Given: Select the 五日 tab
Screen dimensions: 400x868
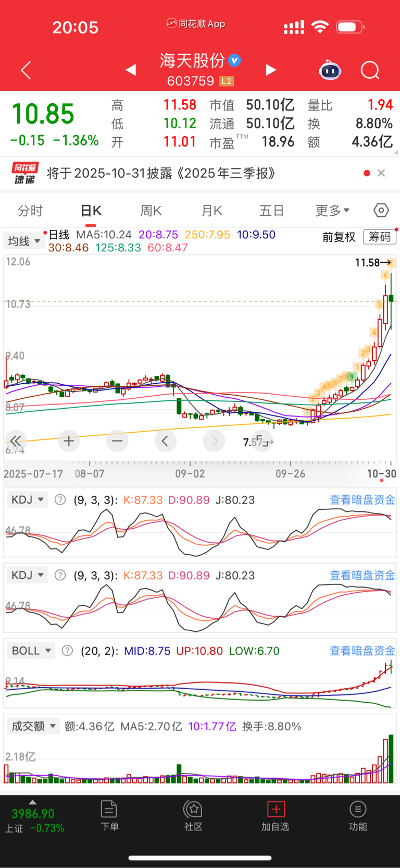Looking at the screenshot, I should pyautogui.click(x=272, y=211).
